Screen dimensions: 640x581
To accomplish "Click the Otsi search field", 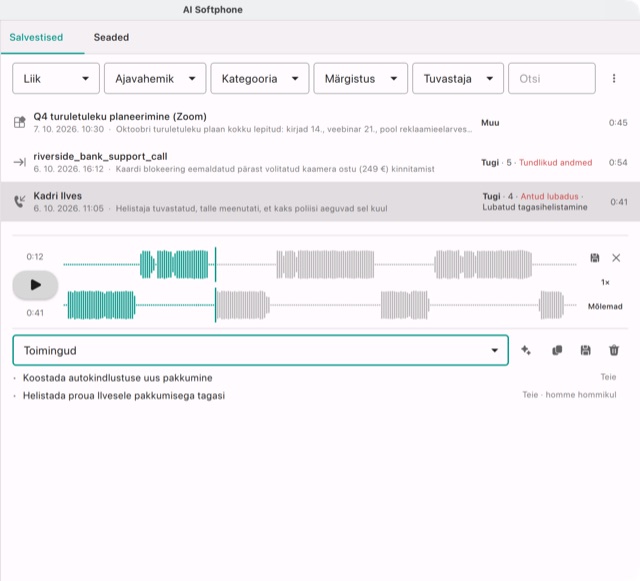I will 552,78.
